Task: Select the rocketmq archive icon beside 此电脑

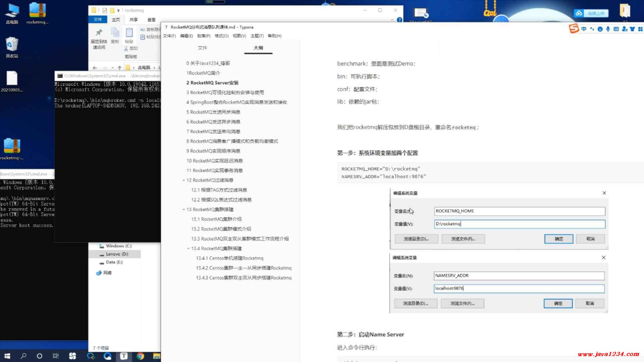Action: coord(37,13)
